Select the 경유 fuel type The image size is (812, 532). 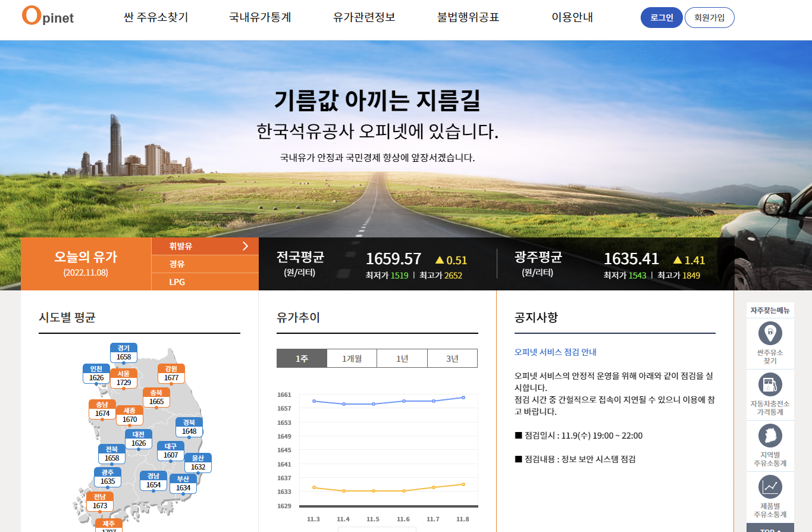pos(205,264)
